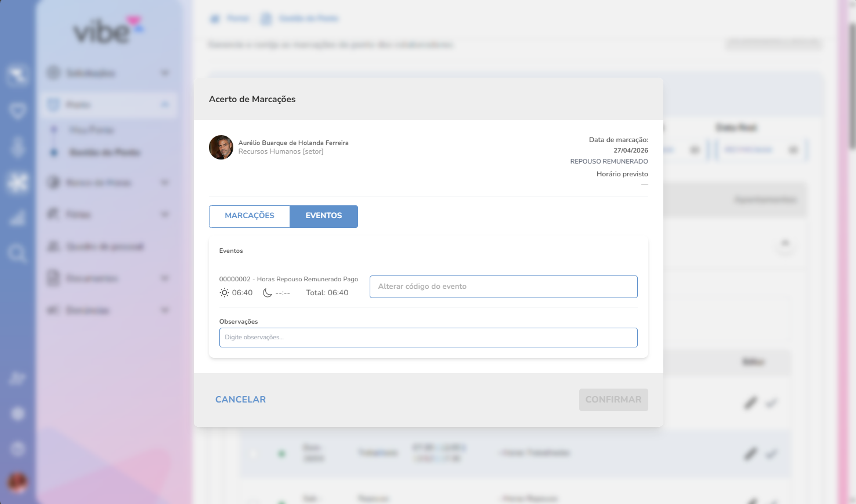The height and width of the screenshot is (504, 856).
Task: Collapse section with round chevron-up button
Action: tap(785, 244)
